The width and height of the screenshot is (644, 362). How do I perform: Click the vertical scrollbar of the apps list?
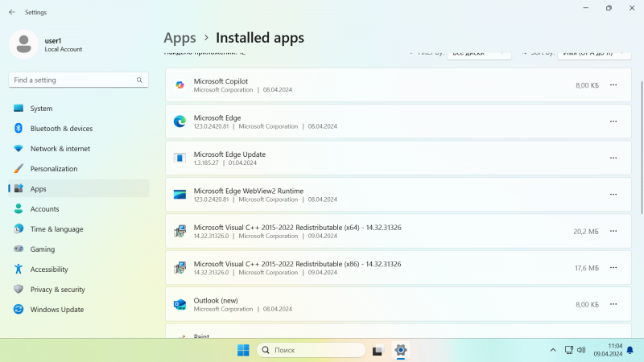(x=642, y=148)
